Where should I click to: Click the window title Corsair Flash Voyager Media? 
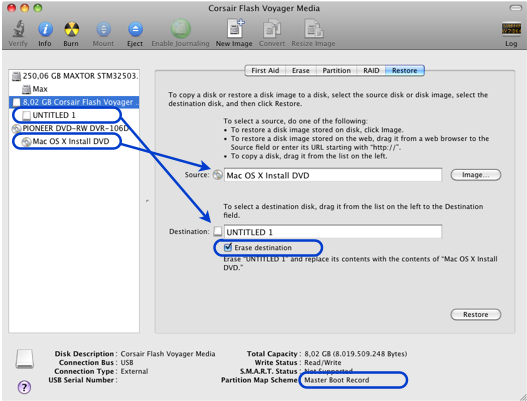tap(264, 8)
